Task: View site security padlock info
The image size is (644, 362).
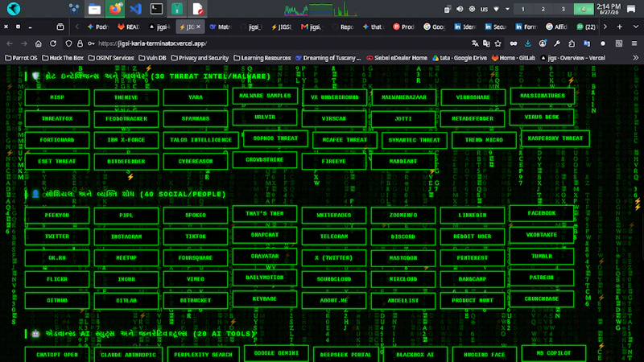Action: (x=80, y=43)
